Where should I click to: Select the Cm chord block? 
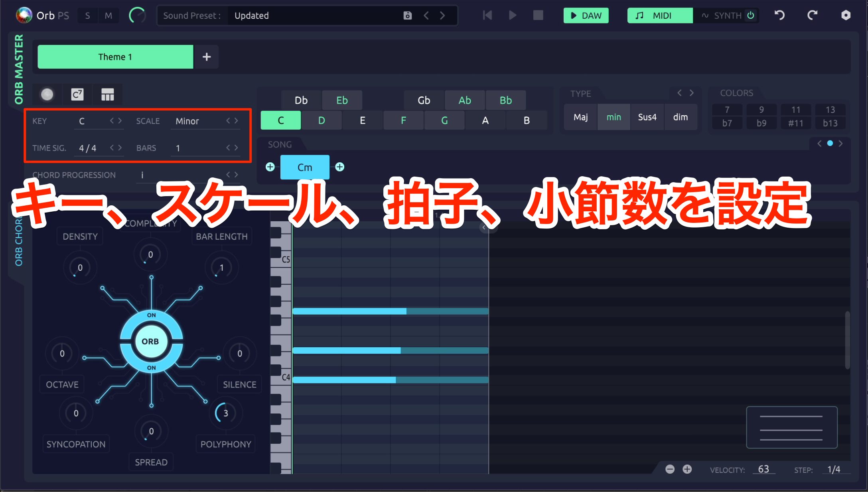point(305,167)
